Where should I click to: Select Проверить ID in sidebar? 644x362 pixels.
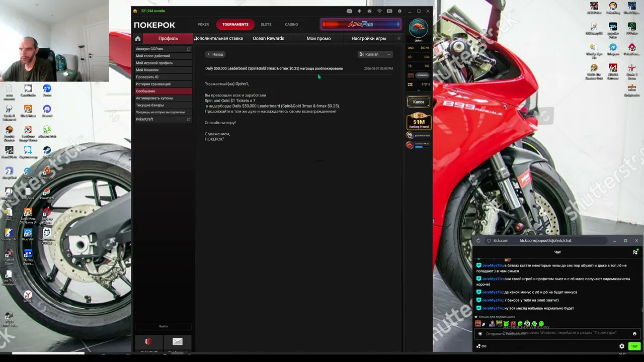coord(164,77)
